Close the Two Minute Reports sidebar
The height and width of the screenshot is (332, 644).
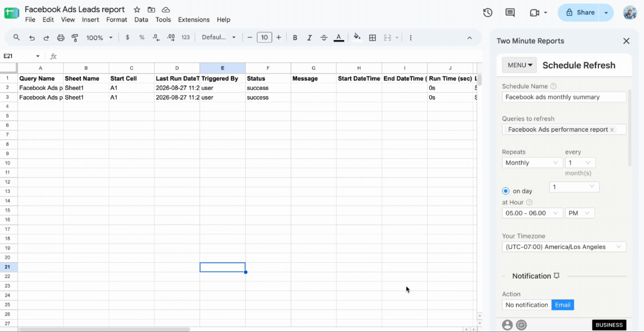coord(626,41)
